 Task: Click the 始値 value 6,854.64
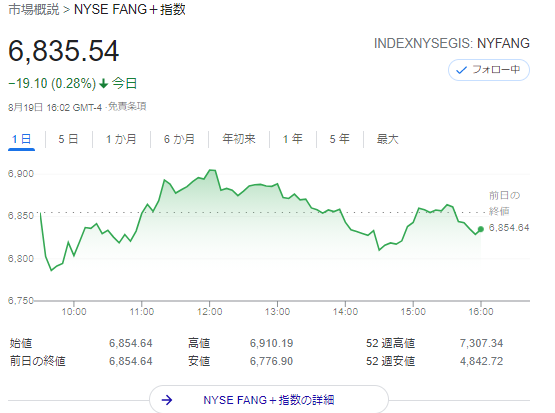[131, 343]
